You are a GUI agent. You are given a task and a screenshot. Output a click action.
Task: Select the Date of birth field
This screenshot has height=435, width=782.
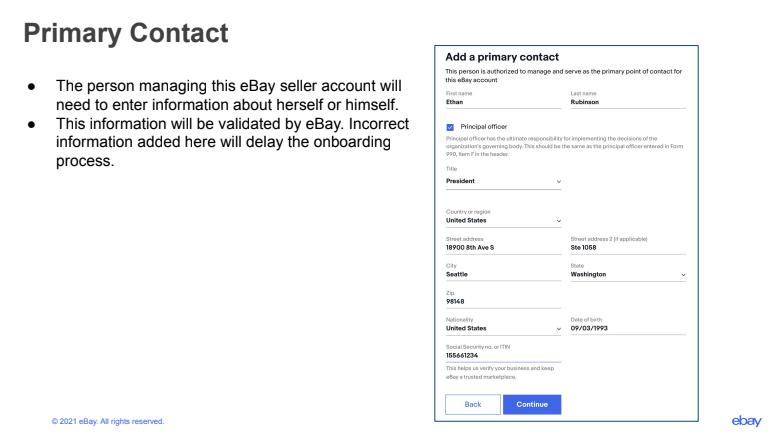point(628,328)
